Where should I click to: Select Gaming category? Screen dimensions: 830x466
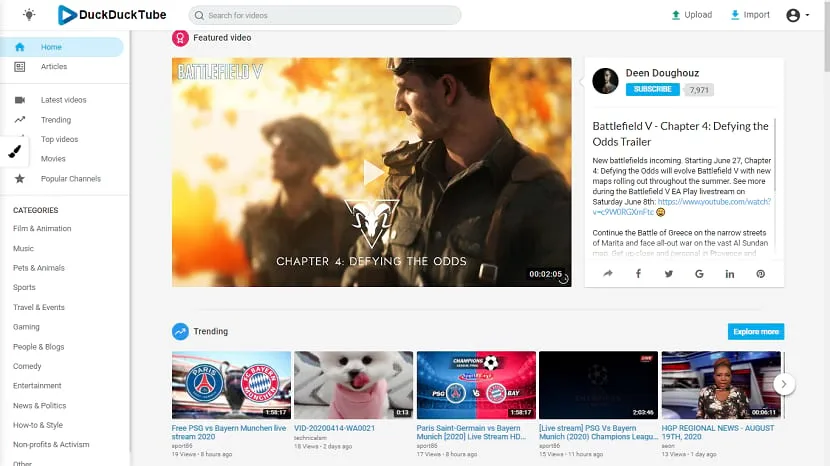pos(26,327)
